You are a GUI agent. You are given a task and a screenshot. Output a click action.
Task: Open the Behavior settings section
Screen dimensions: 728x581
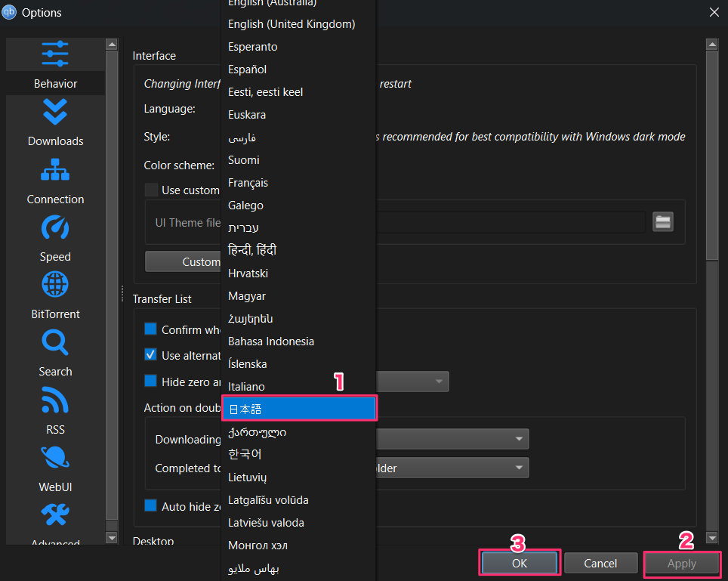click(55, 66)
